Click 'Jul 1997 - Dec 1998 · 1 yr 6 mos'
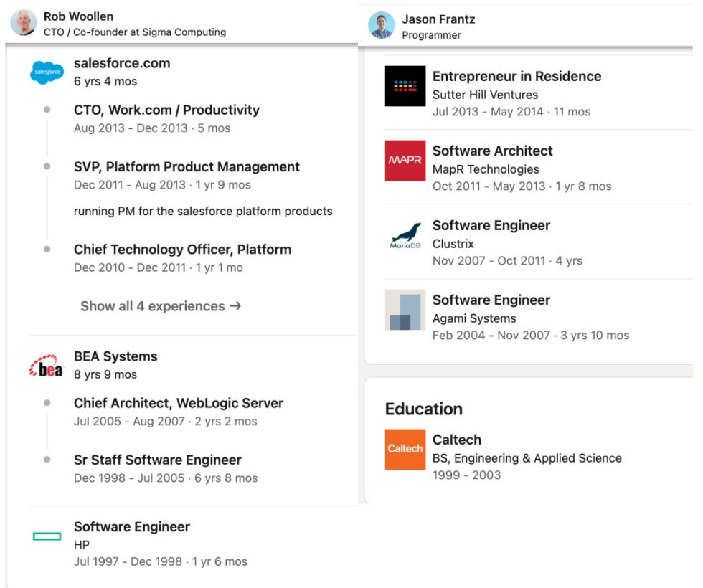Viewport: 703px width, 588px height. [x=161, y=561]
